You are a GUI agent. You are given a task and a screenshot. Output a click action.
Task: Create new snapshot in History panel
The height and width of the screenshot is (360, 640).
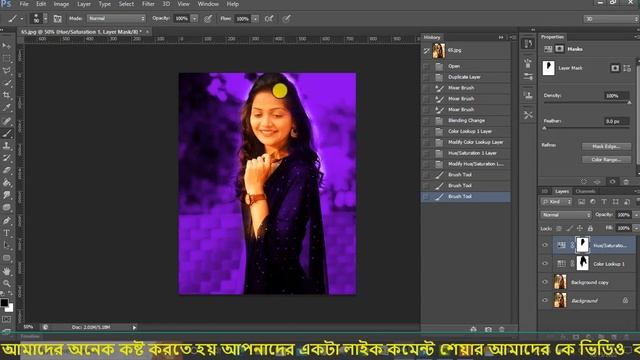488,329
